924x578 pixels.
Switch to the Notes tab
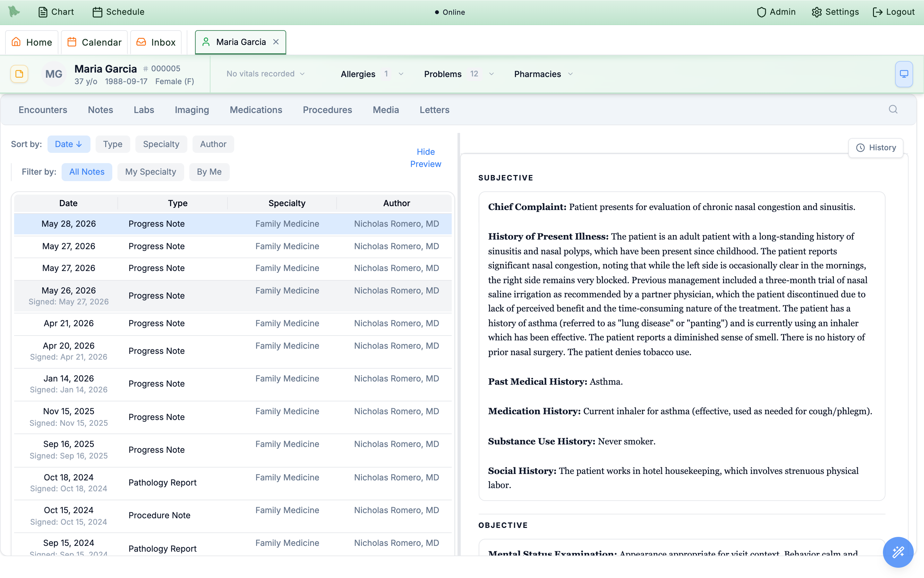(x=100, y=110)
